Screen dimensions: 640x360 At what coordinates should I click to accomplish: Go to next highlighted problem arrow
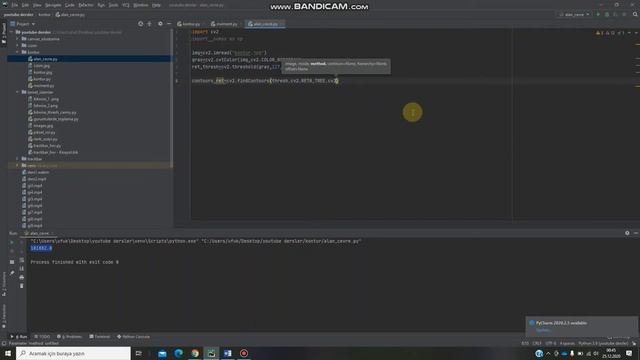pos(636,33)
